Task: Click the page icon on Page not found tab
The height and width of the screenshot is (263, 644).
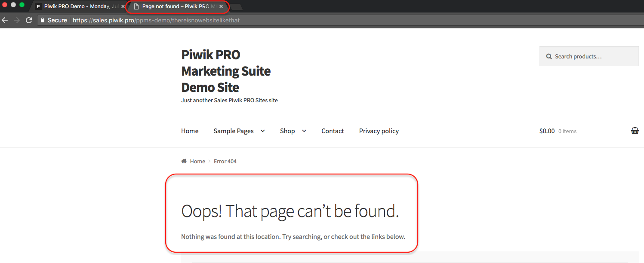Action: coord(136,6)
